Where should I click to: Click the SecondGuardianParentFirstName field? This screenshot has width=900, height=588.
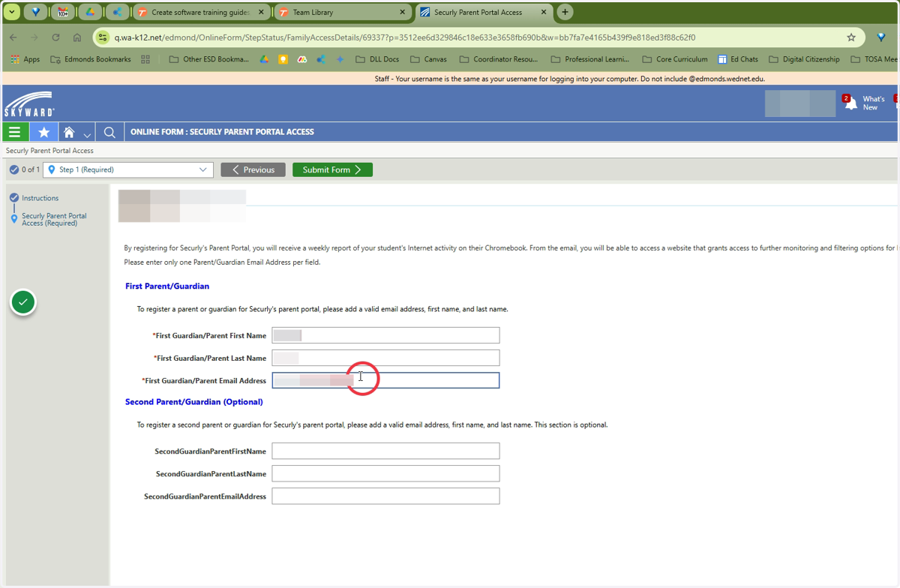point(385,451)
